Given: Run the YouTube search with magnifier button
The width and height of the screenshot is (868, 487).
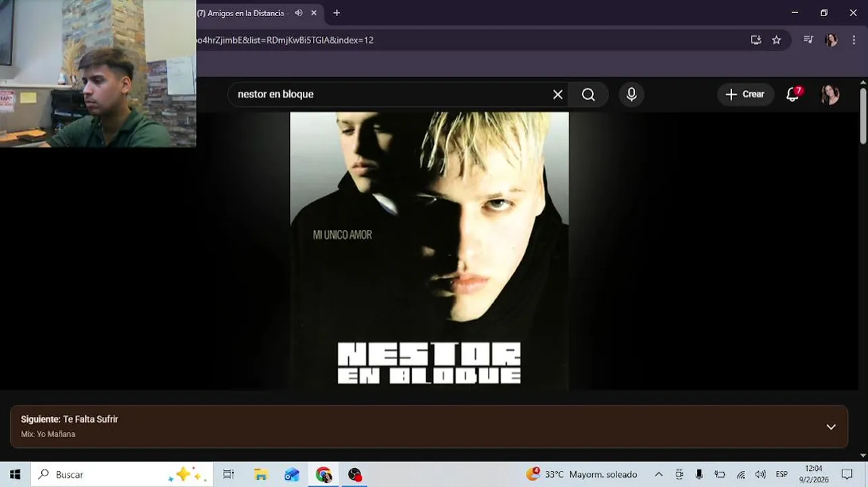Looking at the screenshot, I should pos(589,95).
